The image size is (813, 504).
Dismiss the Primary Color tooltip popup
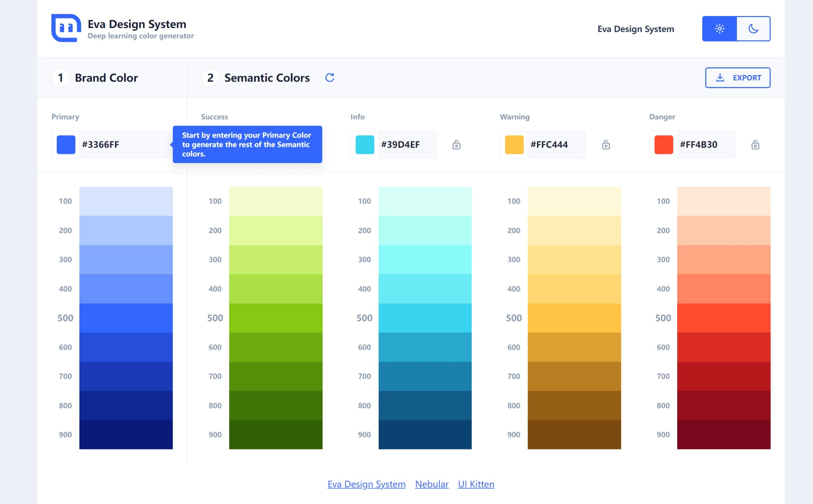[x=248, y=144]
